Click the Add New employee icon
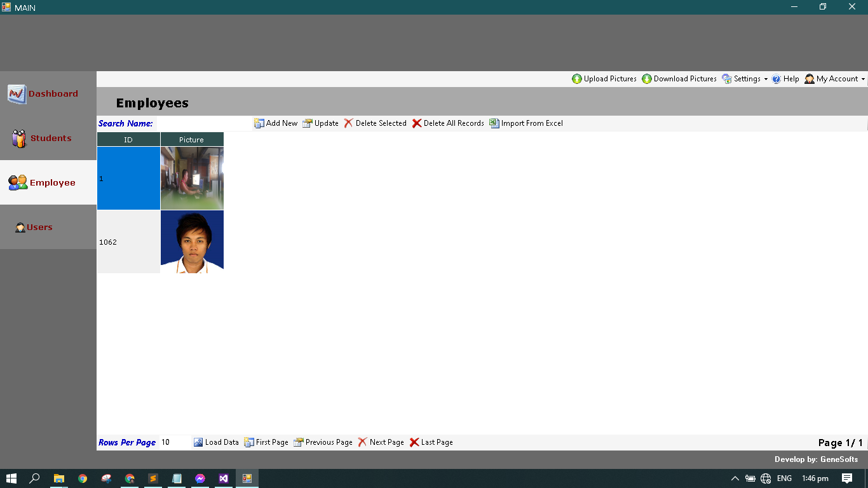Image resolution: width=868 pixels, height=488 pixels. pos(259,123)
